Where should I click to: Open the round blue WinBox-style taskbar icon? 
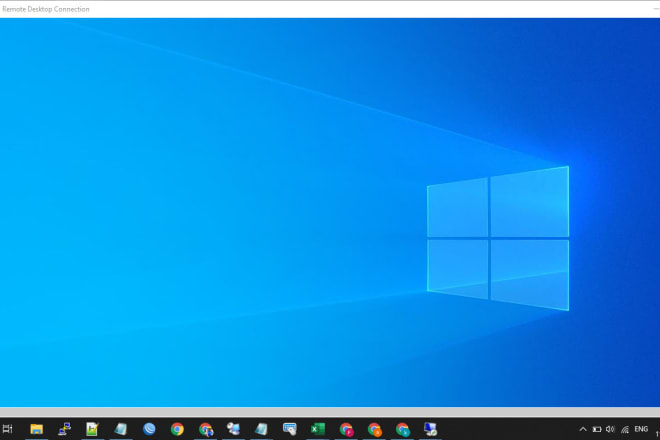(x=149, y=429)
